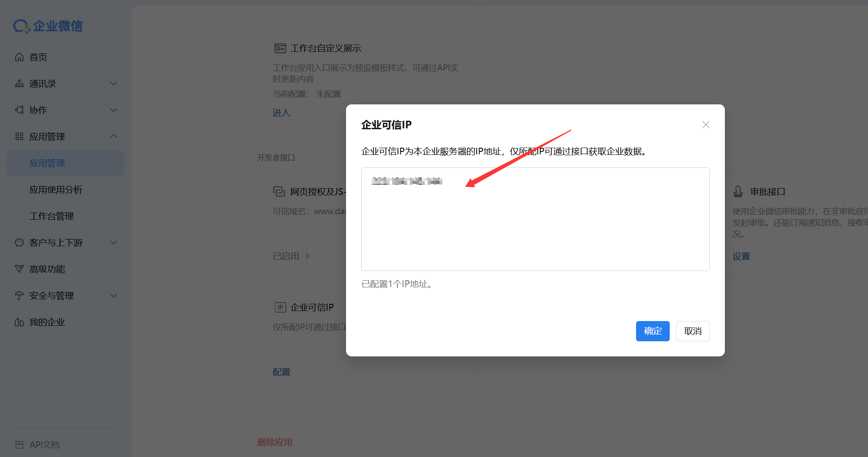Click the 我的企业 building icon
This screenshot has width=868, height=457.
19,322
